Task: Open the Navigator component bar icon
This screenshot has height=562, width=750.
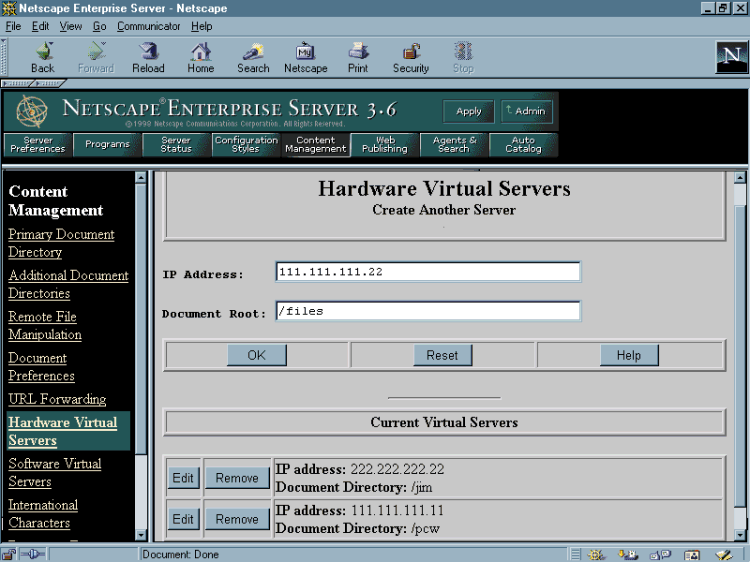Action: pos(596,555)
